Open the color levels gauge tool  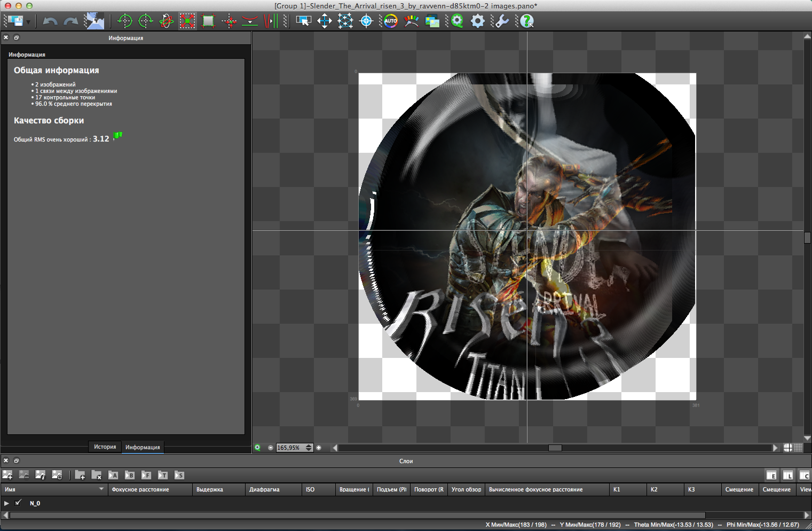(412, 21)
